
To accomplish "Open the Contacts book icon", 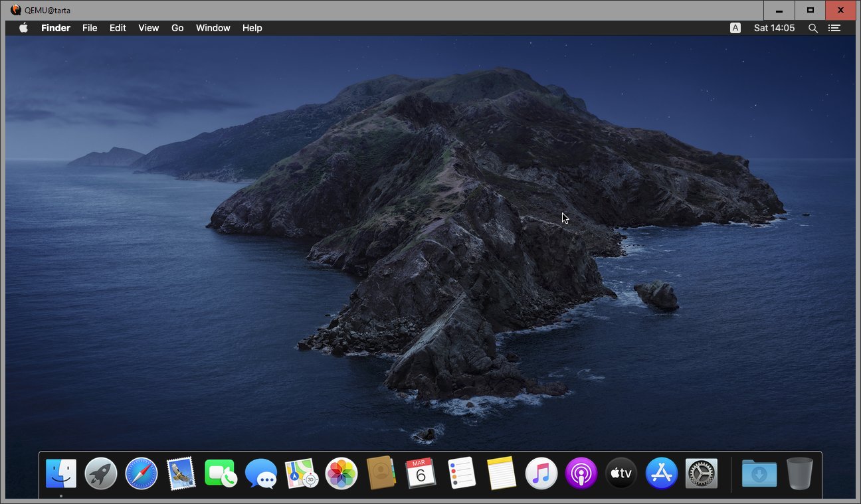I will click(x=381, y=474).
